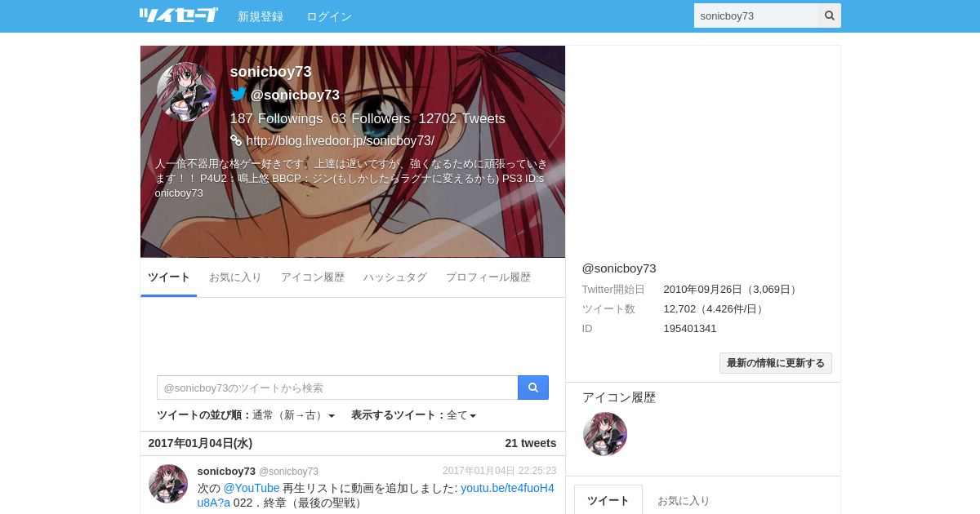980x514 pixels.
Task: Click the tweet author name sonicboy73
Action: 226,471
